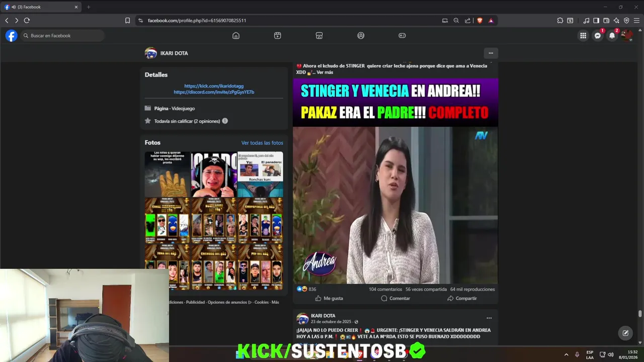Expand post text with Ver más
644x362 pixels.
pyautogui.click(x=325, y=72)
